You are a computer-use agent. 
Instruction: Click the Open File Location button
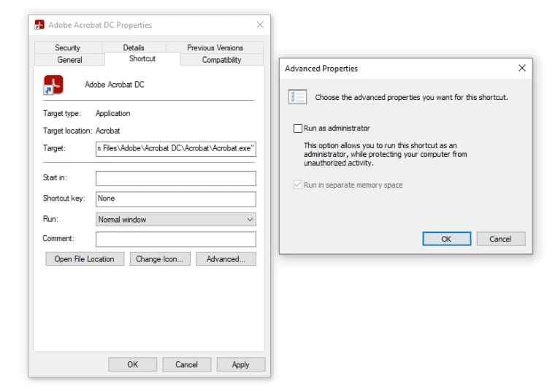click(x=85, y=259)
